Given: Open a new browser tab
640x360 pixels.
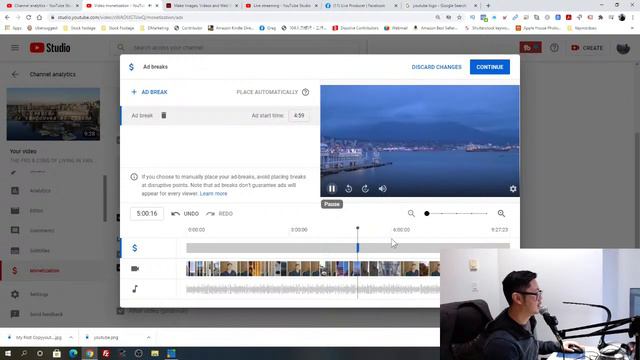Looking at the screenshot, I should (488, 6).
